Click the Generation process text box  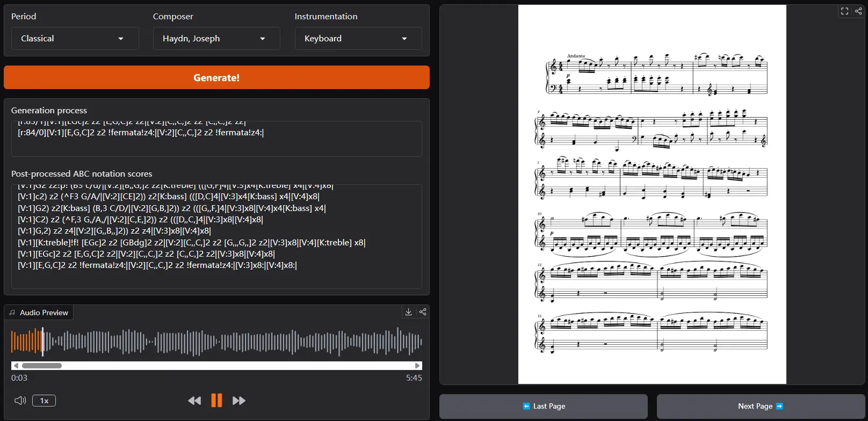coord(216,139)
